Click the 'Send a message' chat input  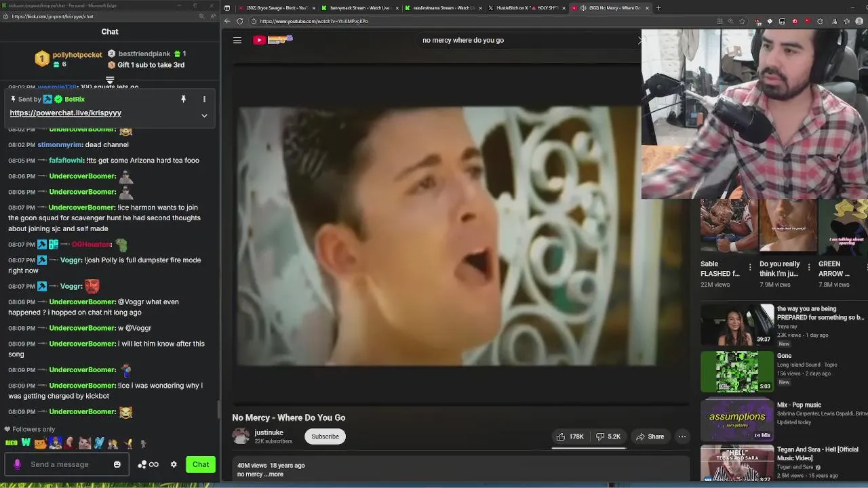click(68, 464)
